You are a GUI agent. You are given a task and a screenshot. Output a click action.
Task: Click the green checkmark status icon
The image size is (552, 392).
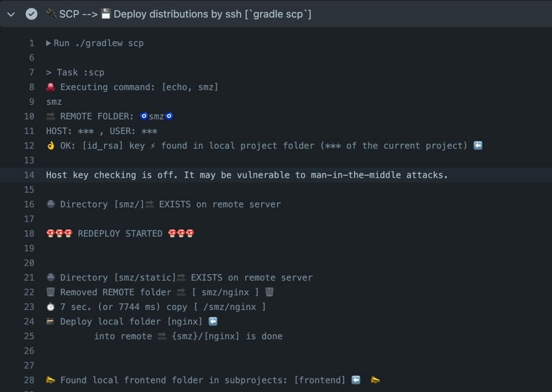pos(31,14)
